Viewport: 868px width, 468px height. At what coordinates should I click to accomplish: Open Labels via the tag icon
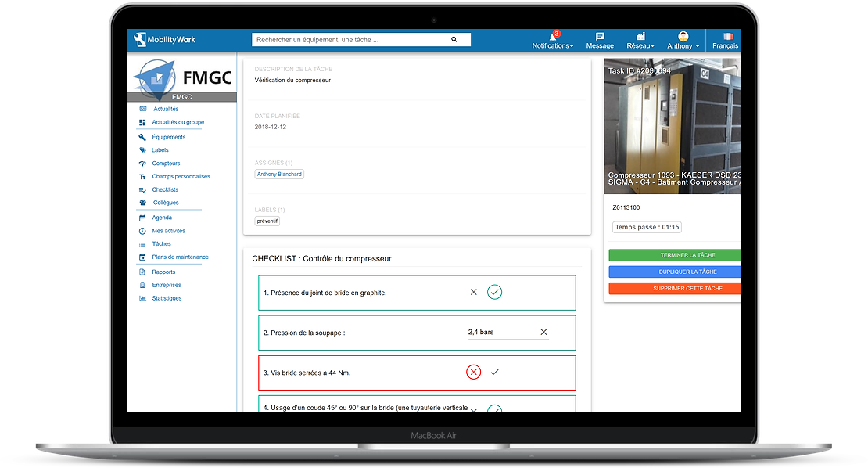(142, 149)
